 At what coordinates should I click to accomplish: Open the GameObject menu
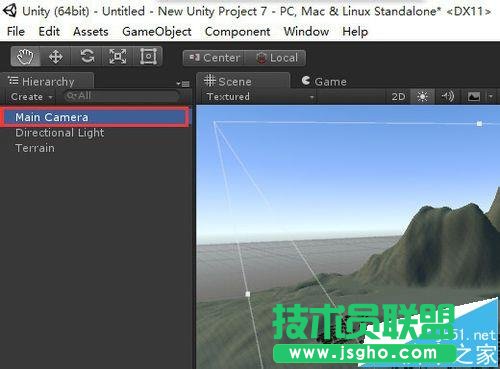157,32
